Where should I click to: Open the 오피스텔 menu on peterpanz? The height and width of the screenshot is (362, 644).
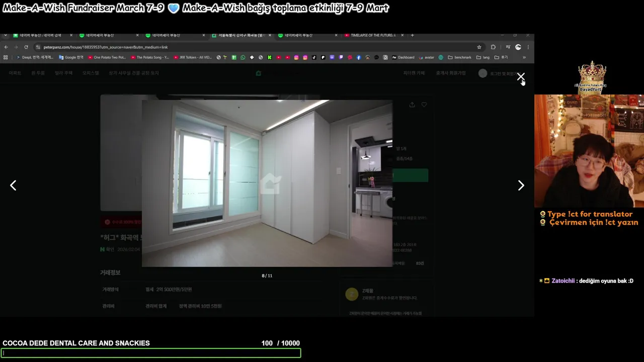pos(91,73)
